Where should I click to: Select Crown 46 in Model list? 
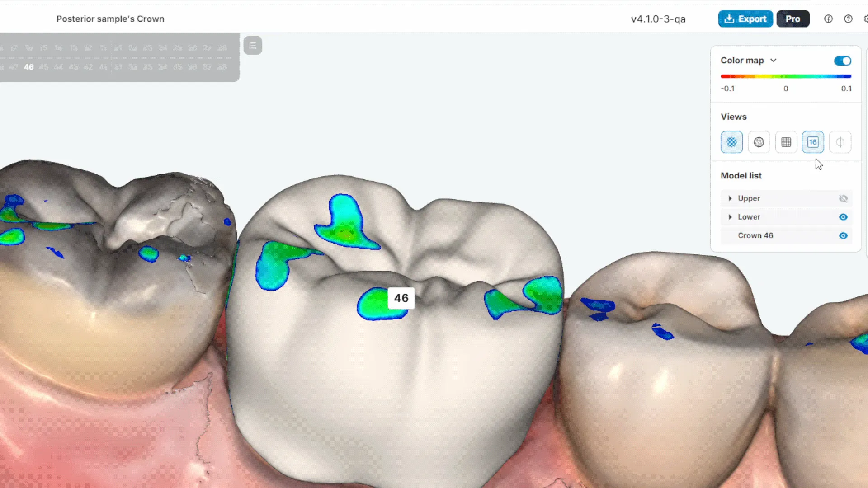click(x=786, y=235)
